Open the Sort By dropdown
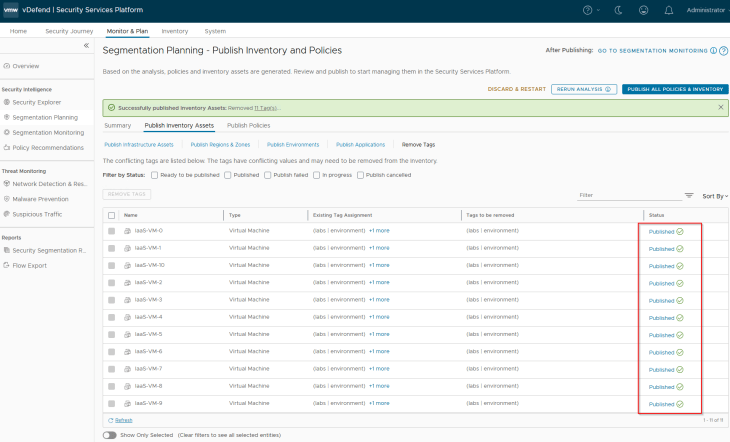730x442 pixels. click(x=715, y=196)
